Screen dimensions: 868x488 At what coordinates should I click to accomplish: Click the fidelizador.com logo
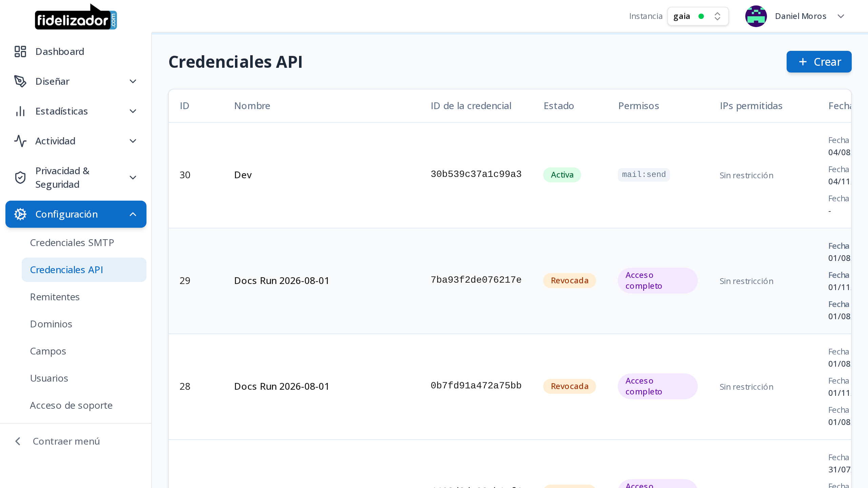point(76,17)
